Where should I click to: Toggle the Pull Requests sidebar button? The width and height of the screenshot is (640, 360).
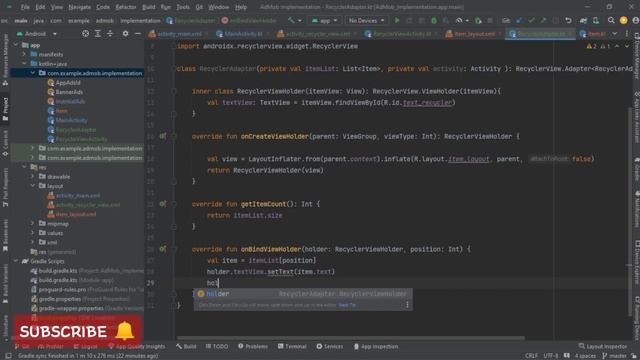coord(5,187)
